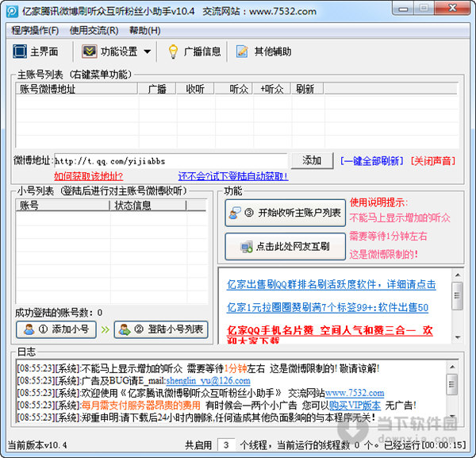Screen dimensions: 476x458
Task: Sort by 账号微博地址 column header
Action: (77, 89)
